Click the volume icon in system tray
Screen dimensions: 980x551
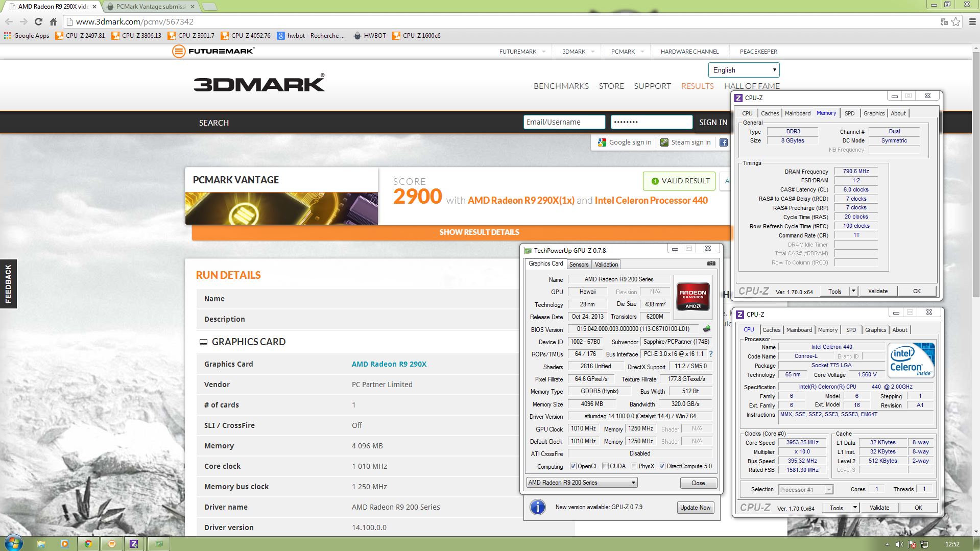(x=899, y=544)
